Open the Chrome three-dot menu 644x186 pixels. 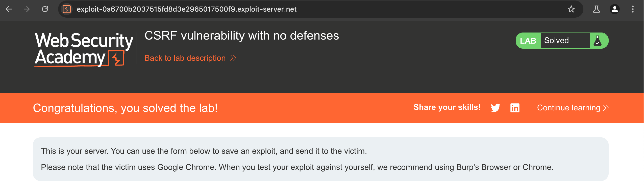coord(633,9)
